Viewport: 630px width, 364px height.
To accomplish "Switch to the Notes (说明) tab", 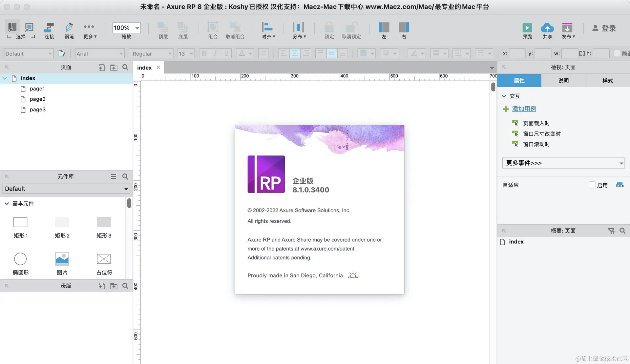I will click(563, 81).
